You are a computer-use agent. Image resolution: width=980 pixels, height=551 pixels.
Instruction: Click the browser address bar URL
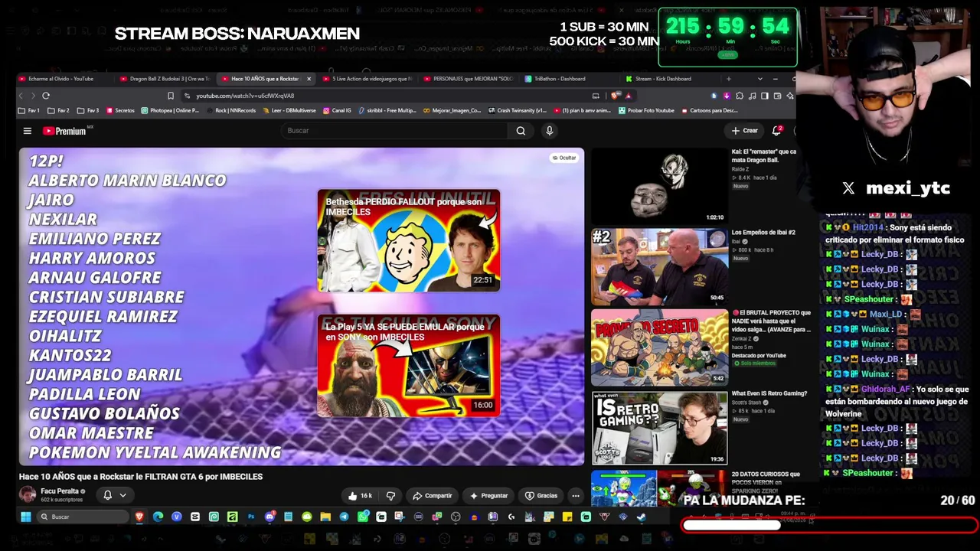pyautogui.click(x=245, y=96)
